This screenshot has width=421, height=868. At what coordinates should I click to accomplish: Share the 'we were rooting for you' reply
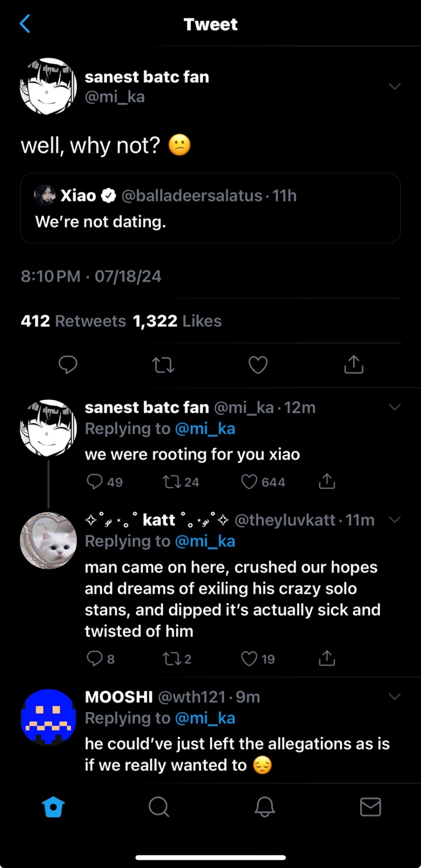point(327,481)
